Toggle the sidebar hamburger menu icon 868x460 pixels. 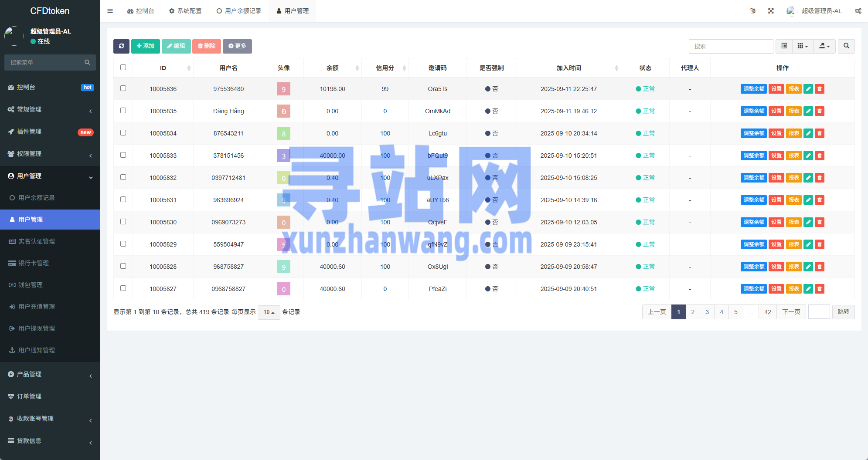point(110,11)
